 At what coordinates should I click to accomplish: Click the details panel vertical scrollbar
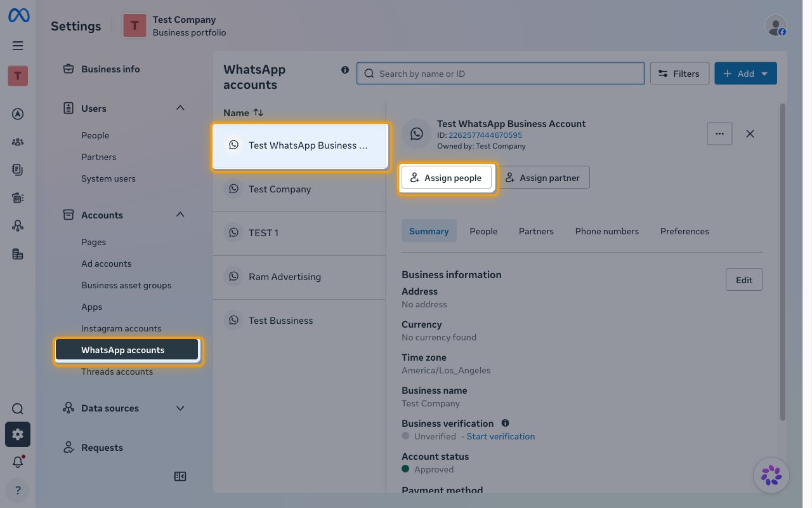[782, 262]
